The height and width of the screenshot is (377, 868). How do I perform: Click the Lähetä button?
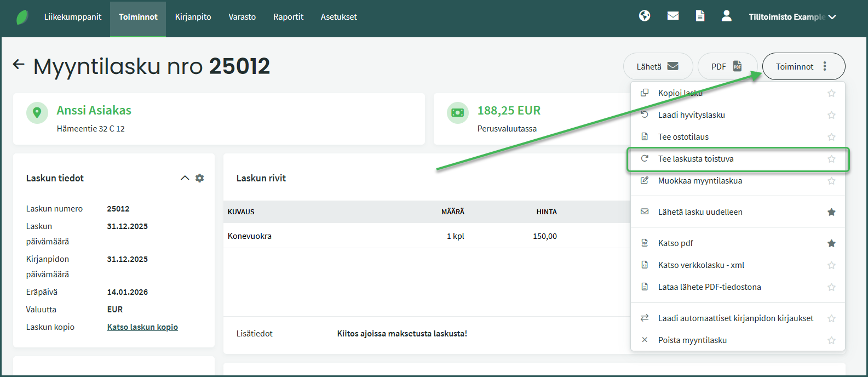658,66
